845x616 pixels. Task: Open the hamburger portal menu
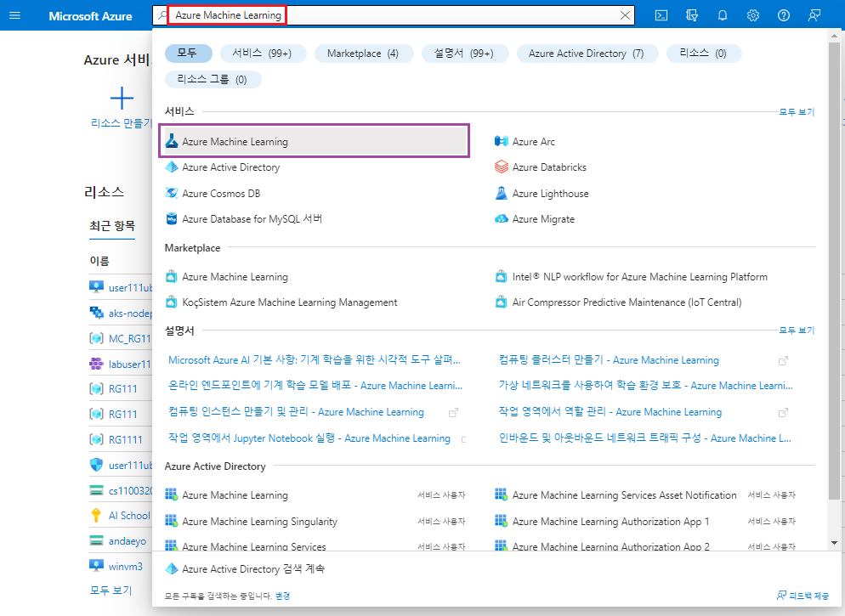(x=15, y=15)
